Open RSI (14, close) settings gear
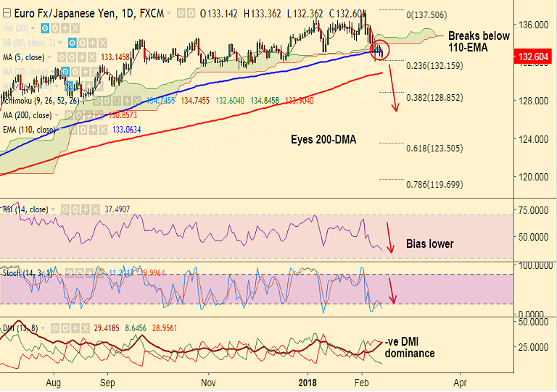Screen dimensions: 557x392 click(75, 209)
